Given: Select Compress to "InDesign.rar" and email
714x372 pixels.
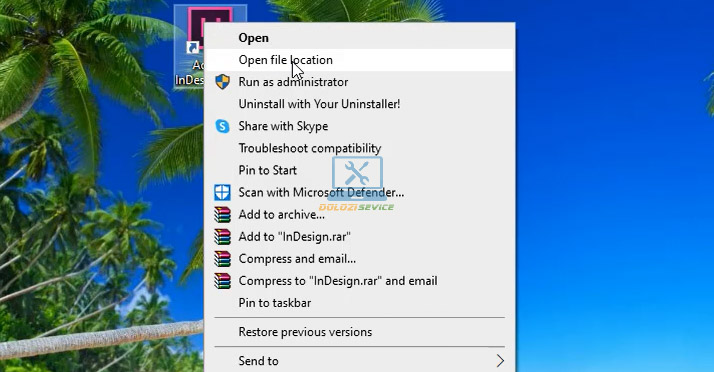Looking at the screenshot, I should pos(360,281).
